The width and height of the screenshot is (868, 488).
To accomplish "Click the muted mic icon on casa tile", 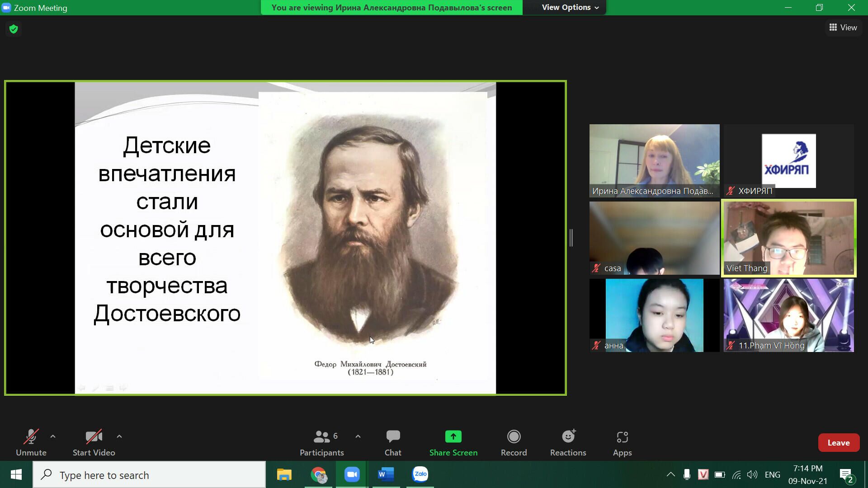I will pos(596,268).
